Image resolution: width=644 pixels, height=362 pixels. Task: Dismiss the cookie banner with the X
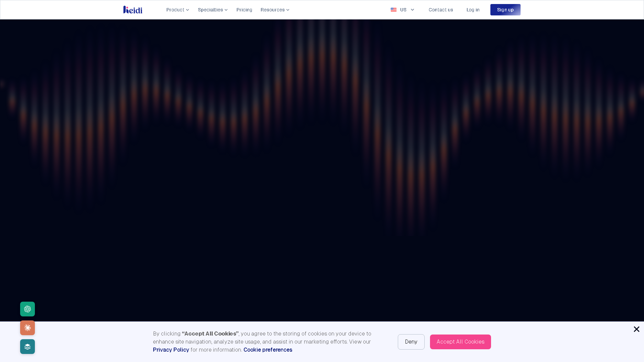click(636, 329)
